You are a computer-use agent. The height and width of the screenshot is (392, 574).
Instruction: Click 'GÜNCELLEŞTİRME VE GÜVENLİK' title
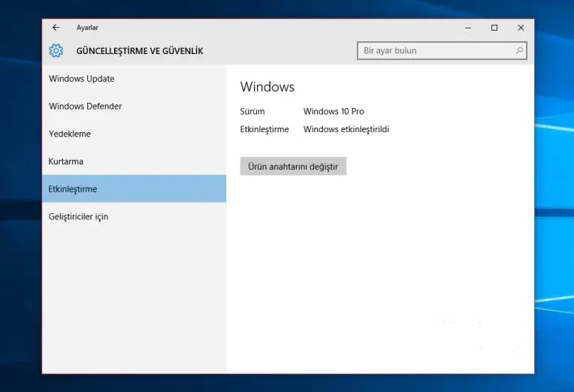pyautogui.click(x=140, y=51)
